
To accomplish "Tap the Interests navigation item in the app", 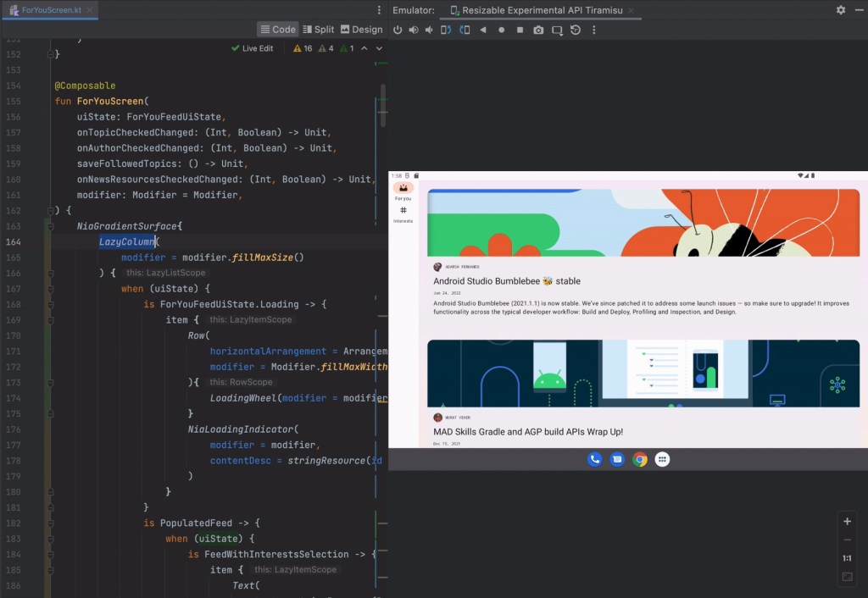I will point(403,213).
